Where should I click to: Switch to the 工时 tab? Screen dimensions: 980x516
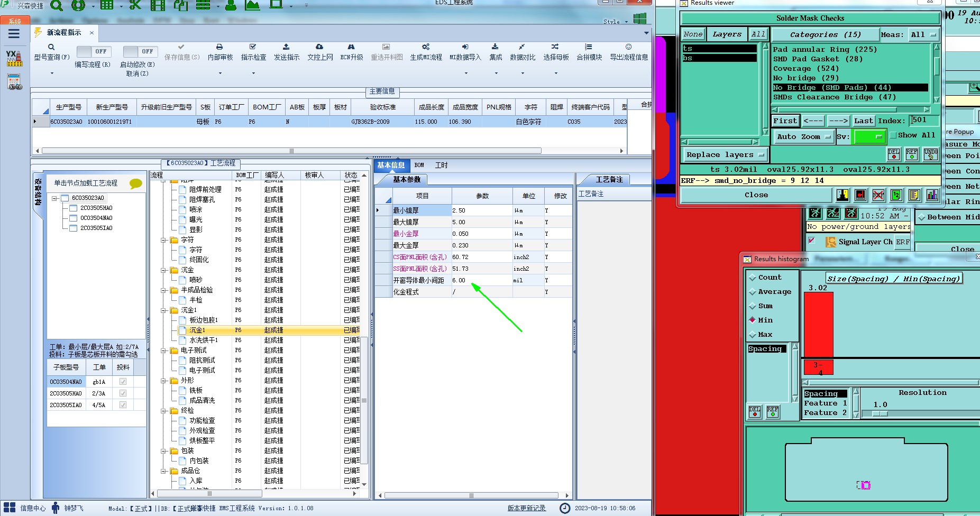[x=442, y=165]
